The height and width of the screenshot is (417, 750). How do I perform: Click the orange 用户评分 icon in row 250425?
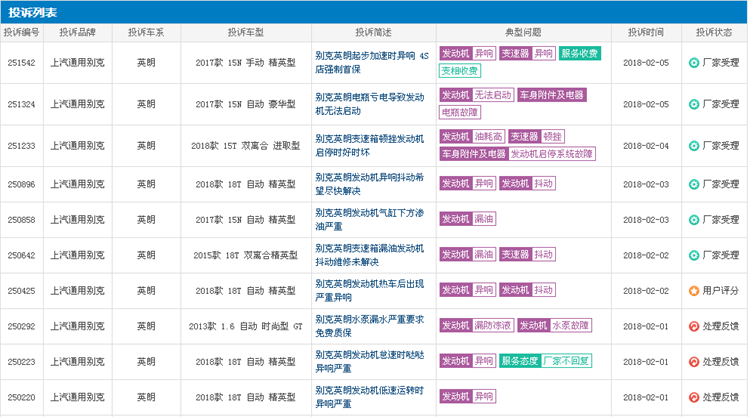(694, 291)
